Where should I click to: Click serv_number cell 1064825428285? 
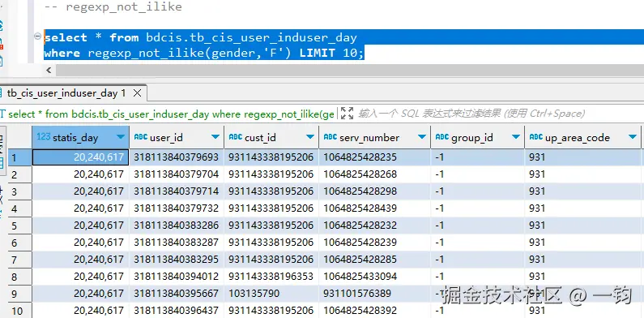(x=374, y=260)
